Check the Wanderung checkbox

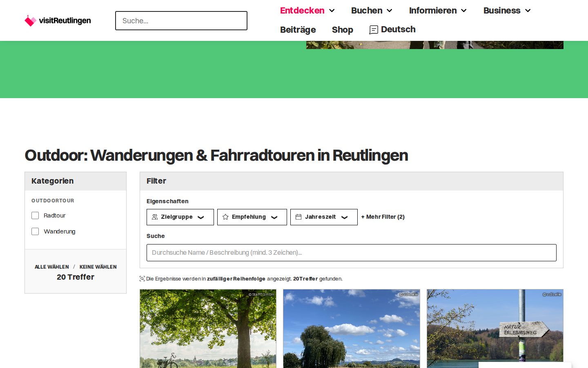coord(35,231)
